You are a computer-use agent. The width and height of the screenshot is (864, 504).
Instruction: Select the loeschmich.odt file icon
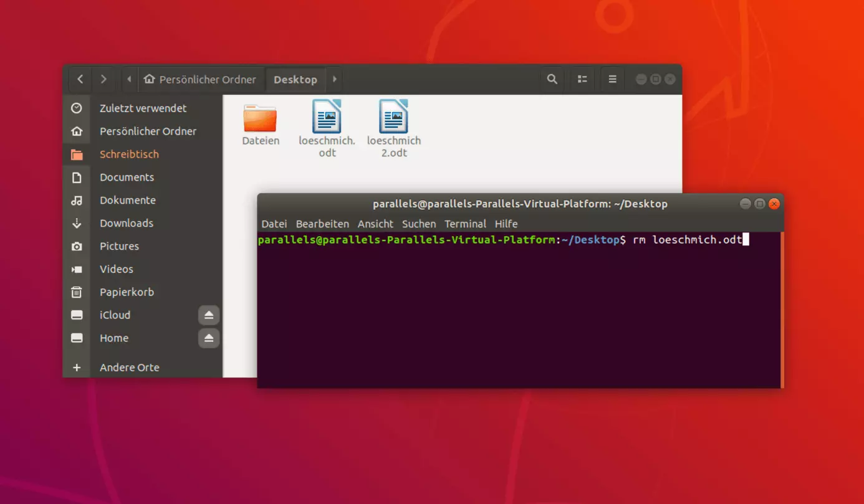pyautogui.click(x=327, y=116)
